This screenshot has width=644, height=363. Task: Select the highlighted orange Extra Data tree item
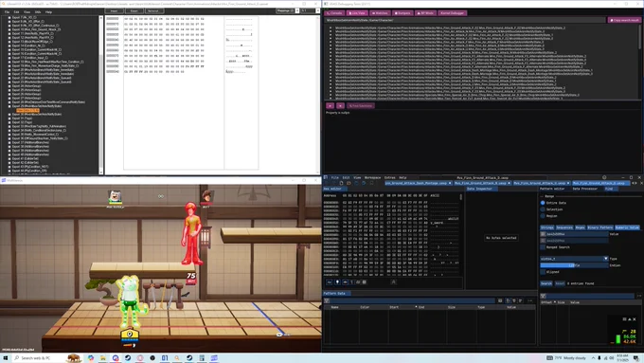[x=27, y=110]
